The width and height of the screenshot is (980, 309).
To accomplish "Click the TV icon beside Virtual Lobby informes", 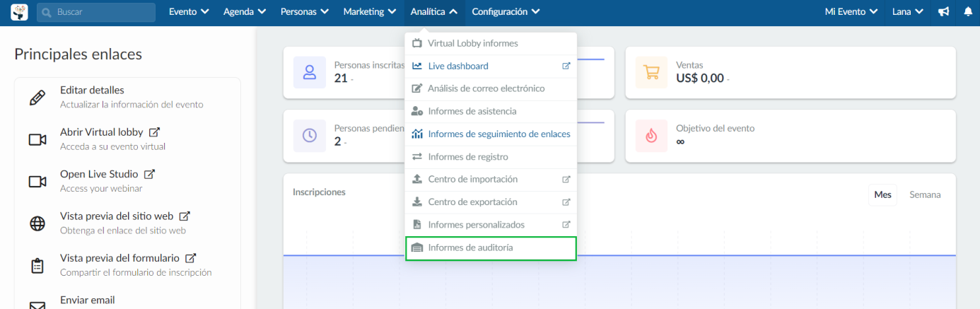I will pos(416,43).
